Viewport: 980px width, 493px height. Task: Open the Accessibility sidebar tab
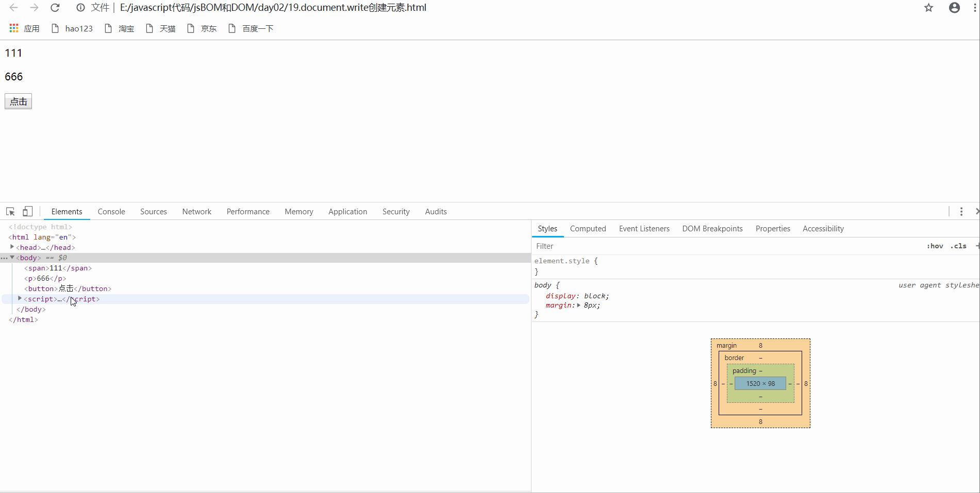coord(823,229)
